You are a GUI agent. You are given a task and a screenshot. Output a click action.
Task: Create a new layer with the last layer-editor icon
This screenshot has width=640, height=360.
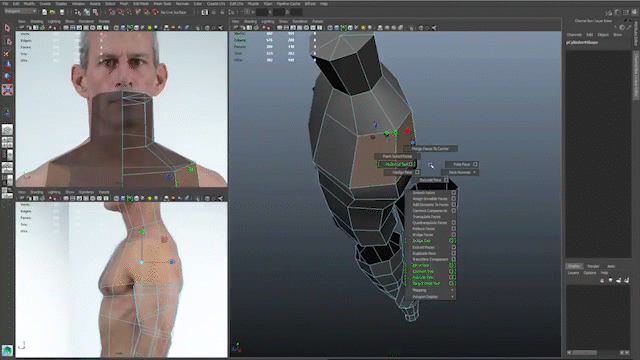627,280
